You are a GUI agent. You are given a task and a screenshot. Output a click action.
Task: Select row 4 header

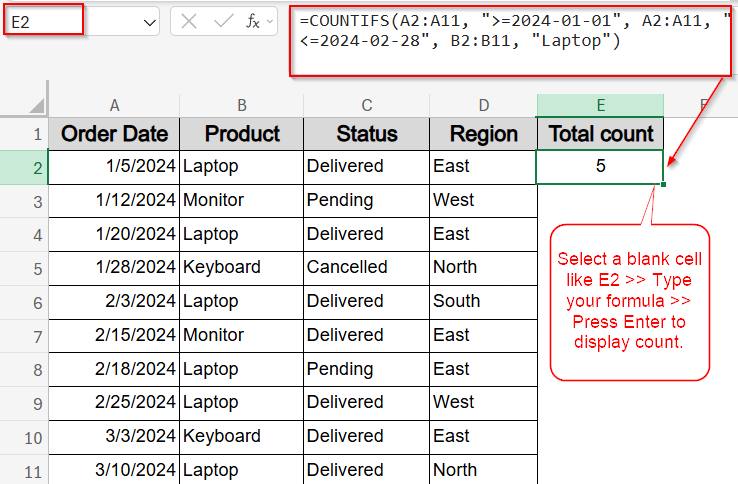[24, 235]
